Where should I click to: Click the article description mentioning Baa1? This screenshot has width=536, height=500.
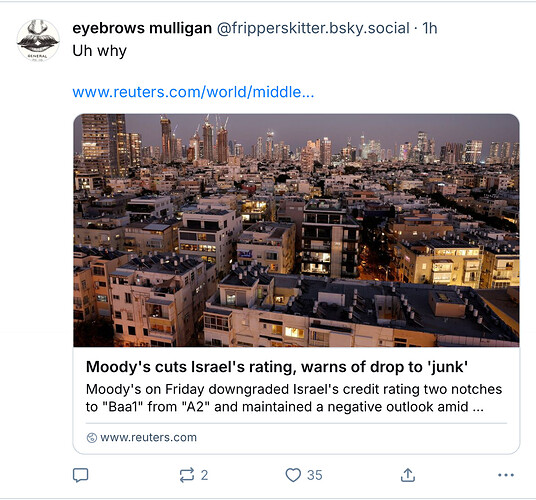point(294,398)
